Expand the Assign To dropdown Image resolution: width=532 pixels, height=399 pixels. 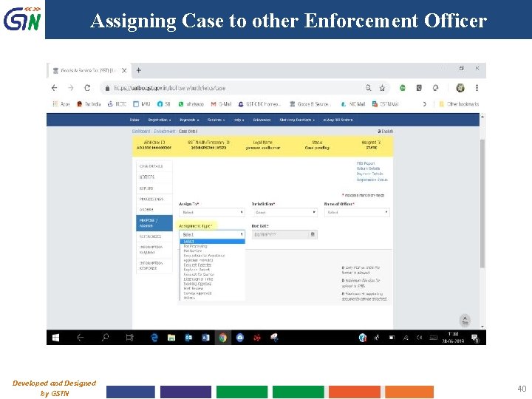tap(212, 212)
